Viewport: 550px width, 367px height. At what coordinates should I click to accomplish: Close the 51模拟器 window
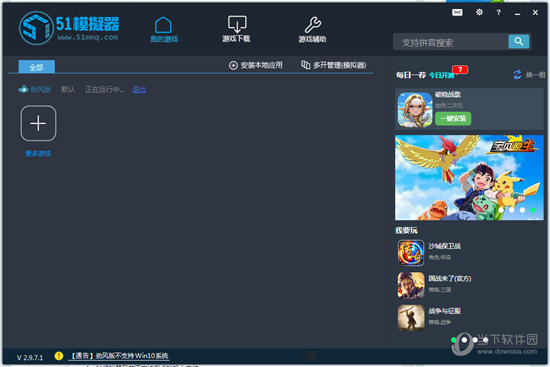tap(535, 13)
